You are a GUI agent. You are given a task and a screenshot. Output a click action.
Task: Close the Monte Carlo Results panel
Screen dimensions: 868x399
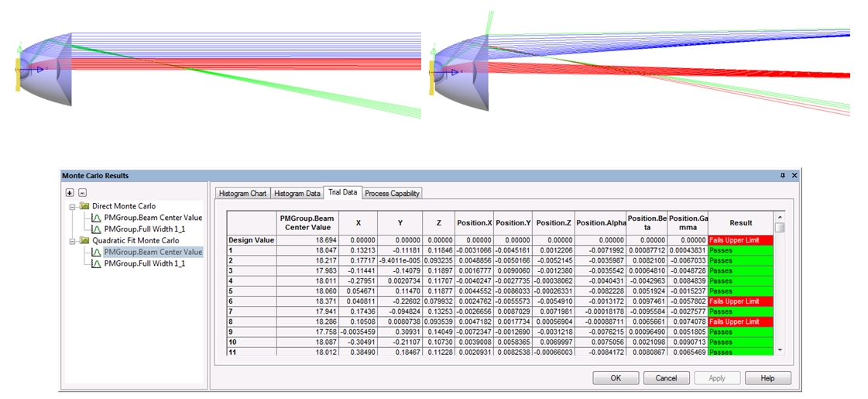[794, 176]
